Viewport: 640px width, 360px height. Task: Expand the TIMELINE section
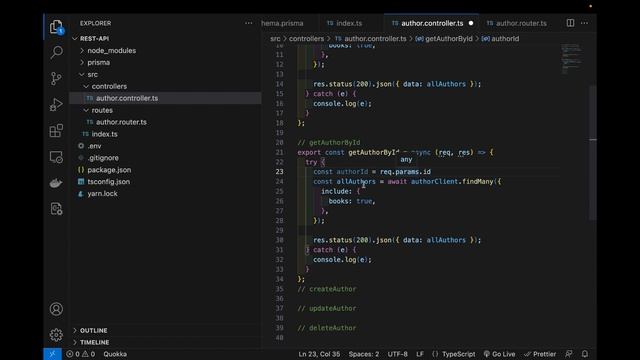tap(94, 342)
